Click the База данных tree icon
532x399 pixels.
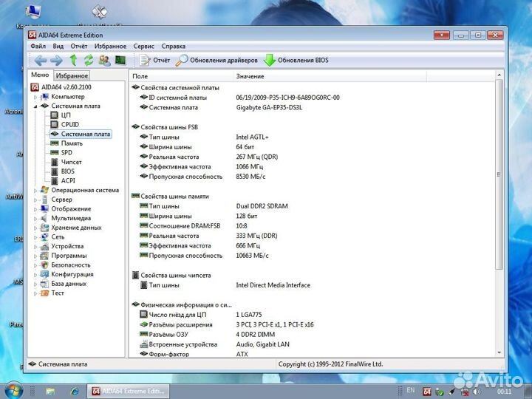pos(44,284)
